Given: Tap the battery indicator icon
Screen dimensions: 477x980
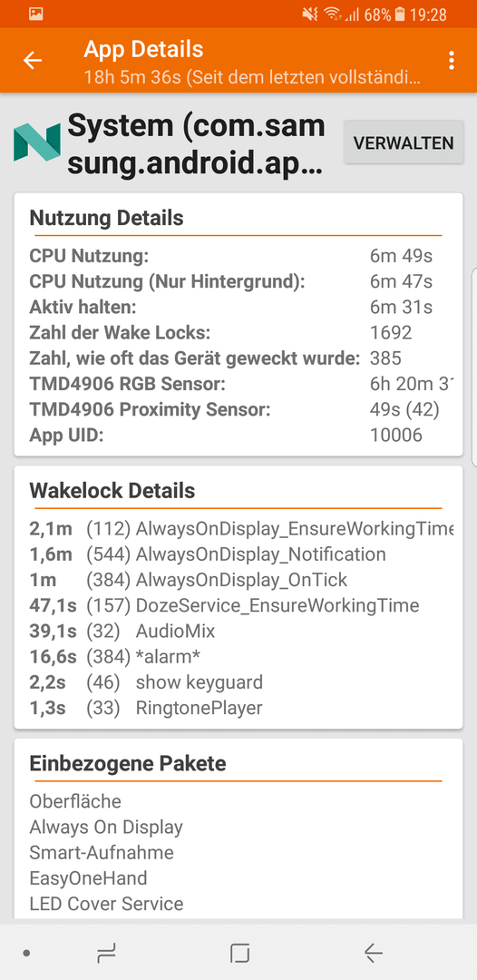Looking at the screenshot, I should click(400, 14).
